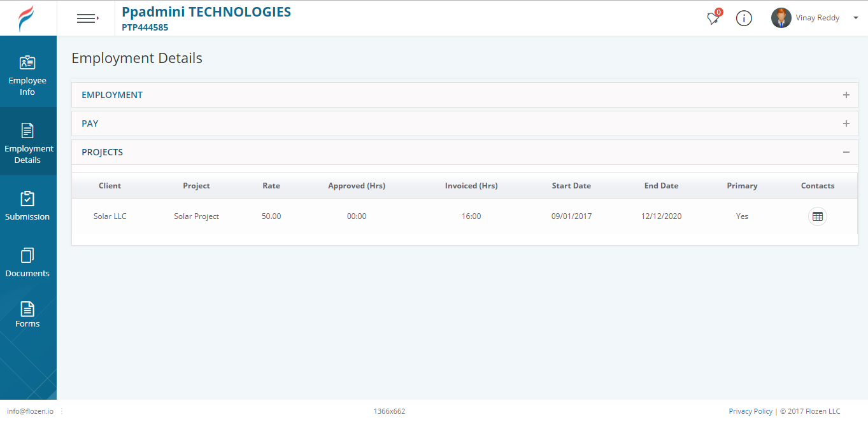Click the information circle icon
This screenshot has width=868, height=422.
tap(744, 18)
